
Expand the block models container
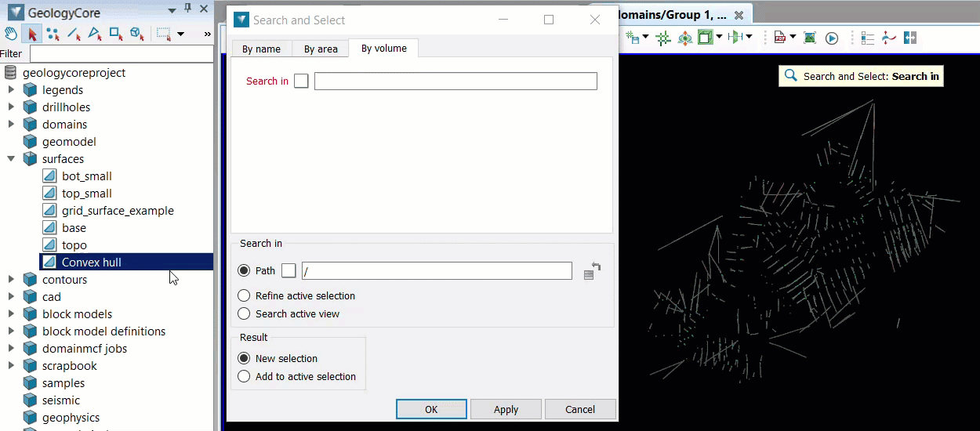pos(11,314)
